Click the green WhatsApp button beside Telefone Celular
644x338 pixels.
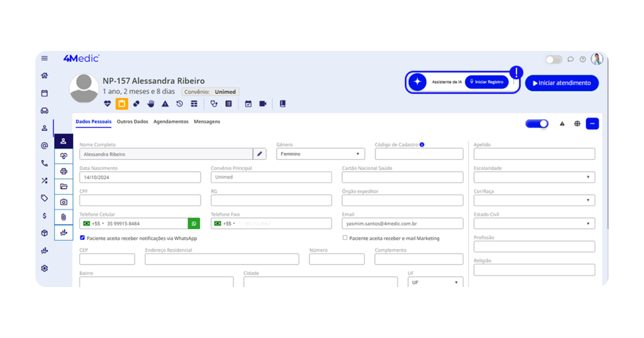coord(194,223)
